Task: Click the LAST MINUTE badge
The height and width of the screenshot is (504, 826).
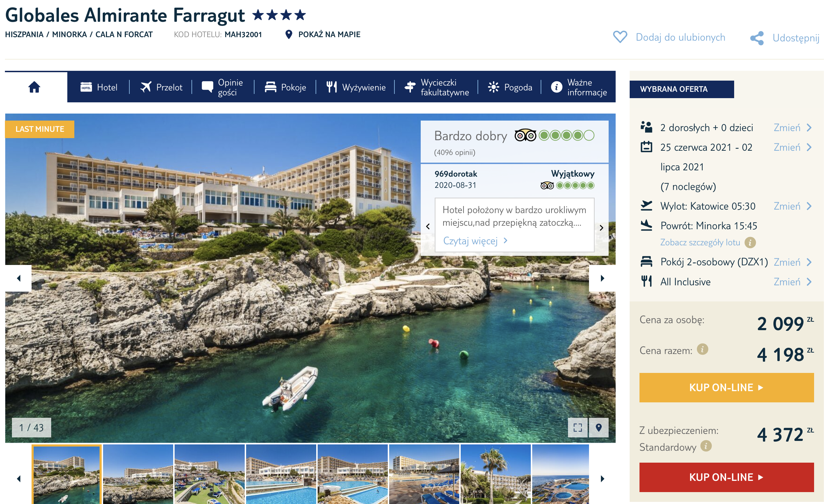Action: (x=40, y=129)
